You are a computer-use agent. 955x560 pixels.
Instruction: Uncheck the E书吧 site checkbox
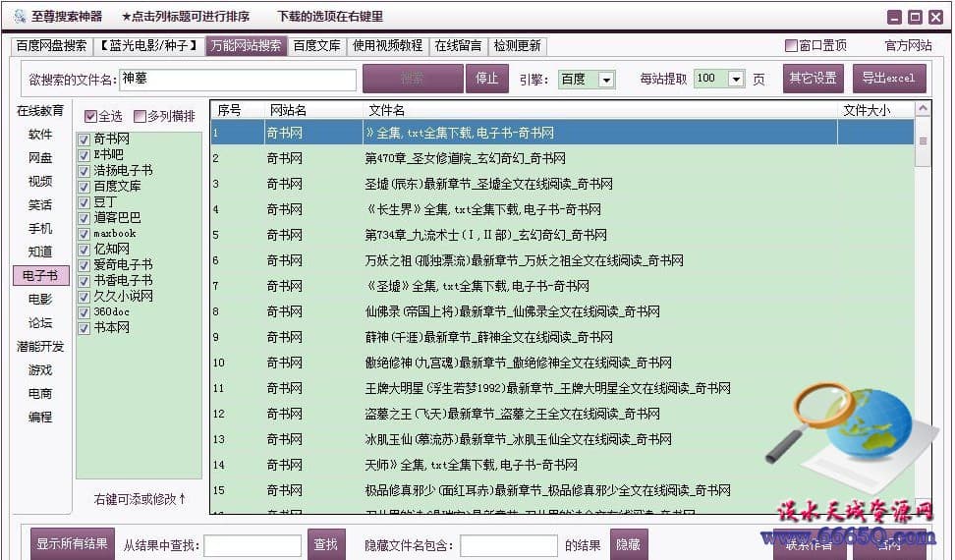84,155
